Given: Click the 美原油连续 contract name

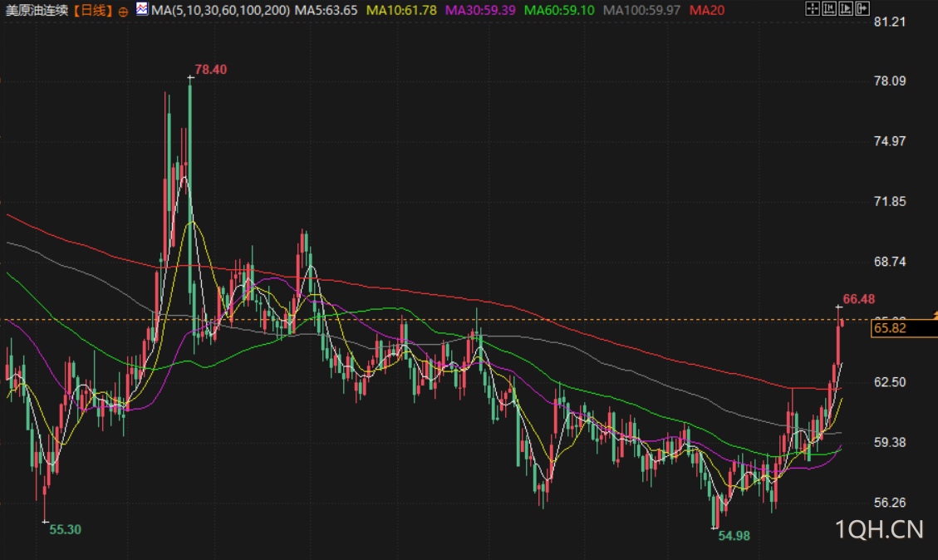Looking at the screenshot, I should [37, 10].
